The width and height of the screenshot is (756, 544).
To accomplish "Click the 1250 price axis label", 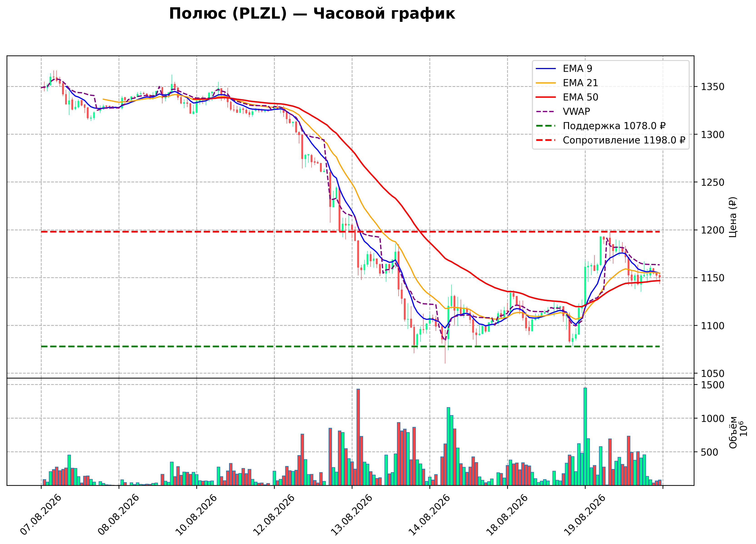I will [713, 182].
